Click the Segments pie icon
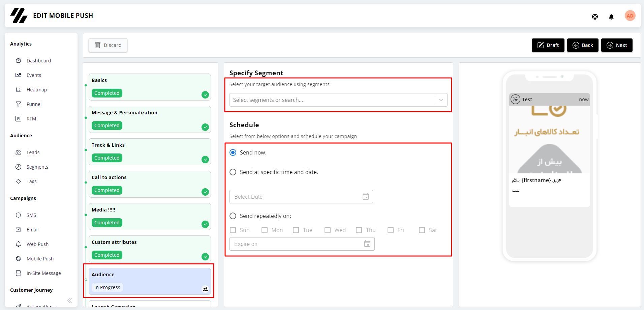This screenshot has height=310, width=644. pos(19,167)
